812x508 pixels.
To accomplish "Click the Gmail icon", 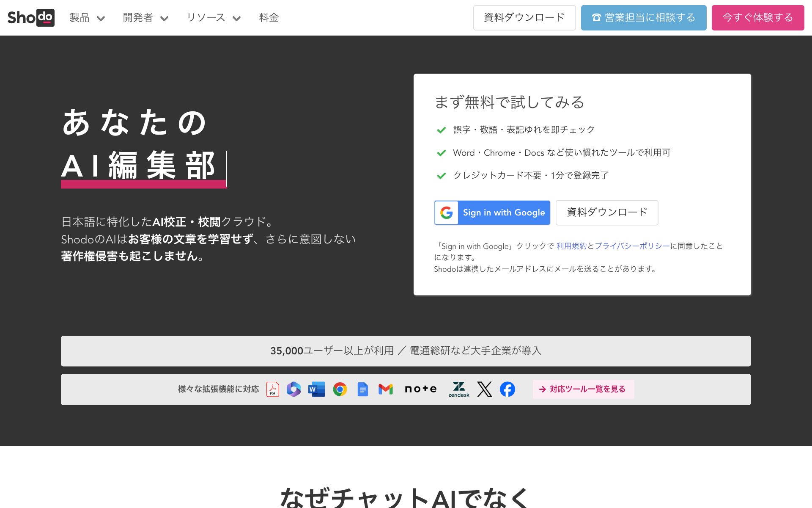I will [386, 389].
